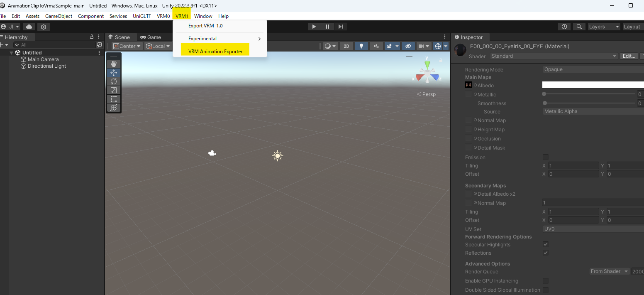Toggle scene audio mute button
Screen dimensions: 644x295
click(376, 46)
